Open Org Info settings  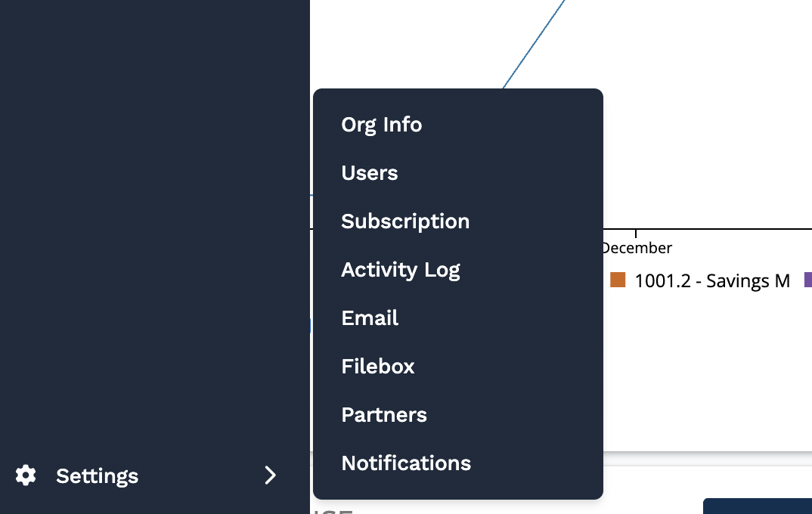(382, 125)
